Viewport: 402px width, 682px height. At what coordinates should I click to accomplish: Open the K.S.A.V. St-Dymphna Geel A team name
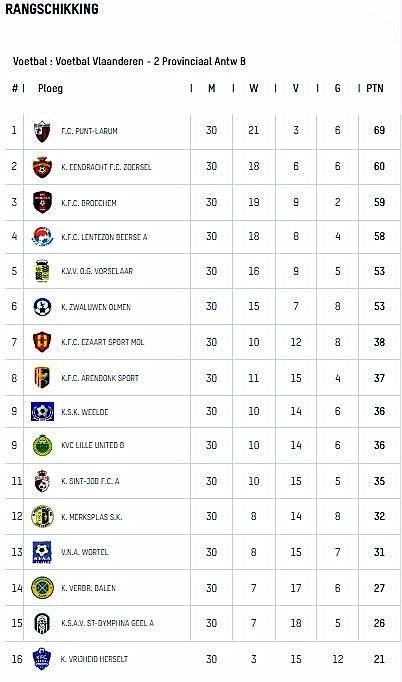[107, 623]
